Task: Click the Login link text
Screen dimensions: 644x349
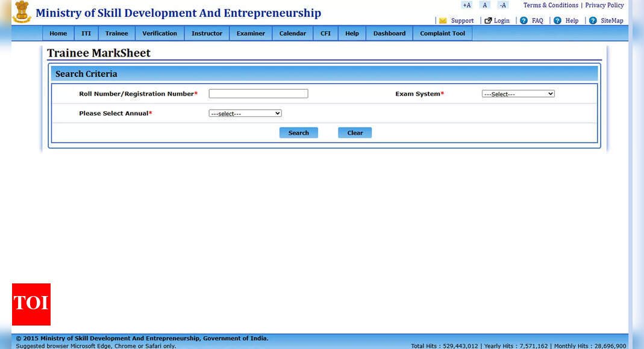Action: (501, 20)
